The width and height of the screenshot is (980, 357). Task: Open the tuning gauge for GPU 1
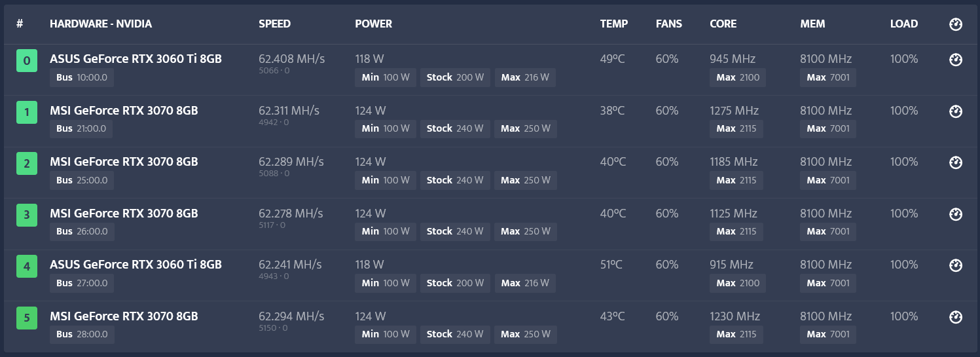[x=955, y=111]
